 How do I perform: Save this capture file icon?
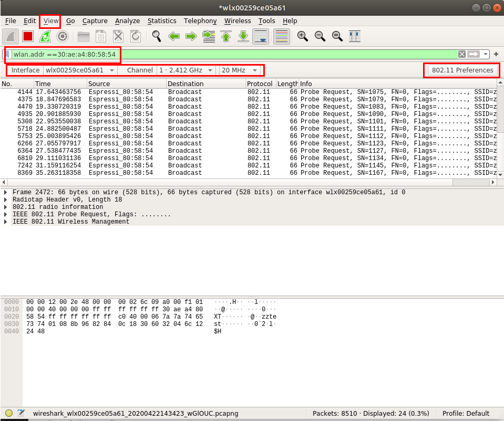click(x=101, y=36)
